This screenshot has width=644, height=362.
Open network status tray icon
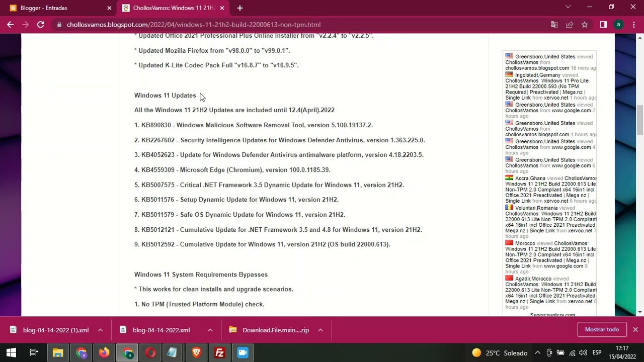572,353
